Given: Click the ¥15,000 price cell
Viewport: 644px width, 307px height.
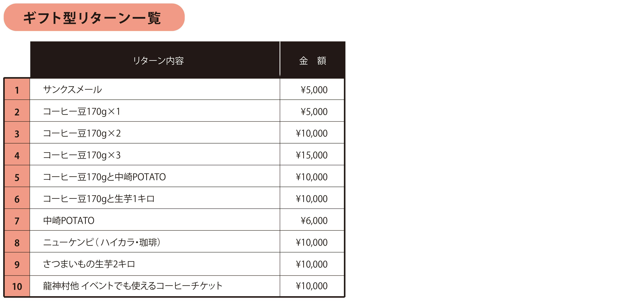Looking at the screenshot, I should pyautogui.click(x=312, y=155).
